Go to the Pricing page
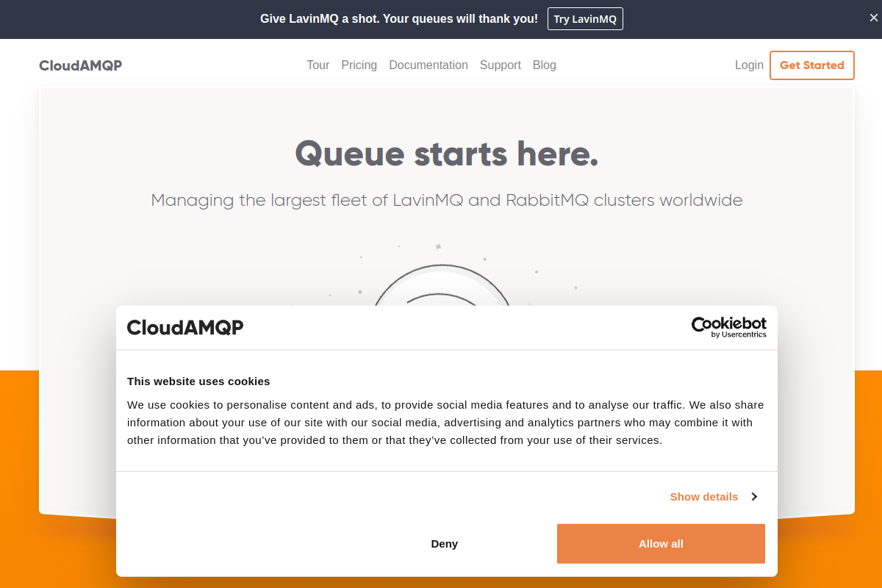Viewport: 882px width, 588px height. [x=359, y=65]
